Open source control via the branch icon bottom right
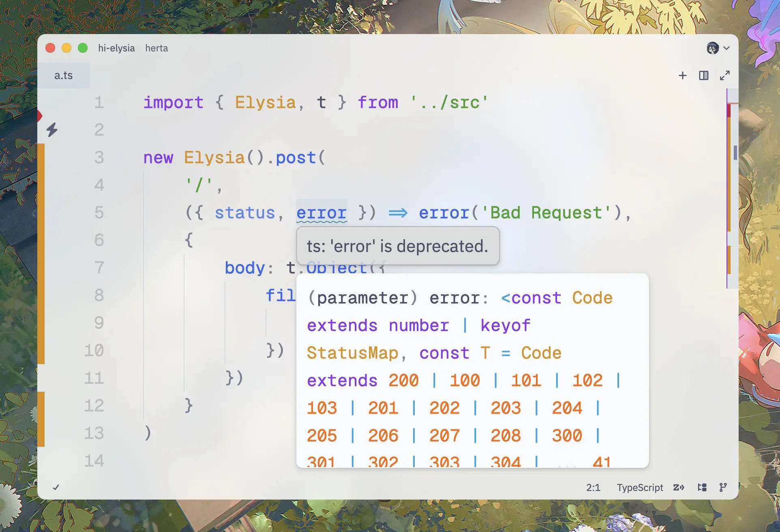 [724, 487]
